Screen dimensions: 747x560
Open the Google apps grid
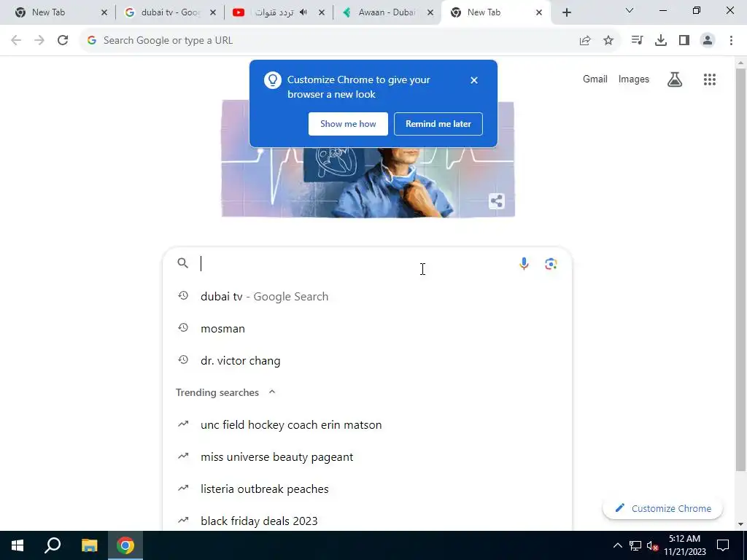click(x=710, y=79)
